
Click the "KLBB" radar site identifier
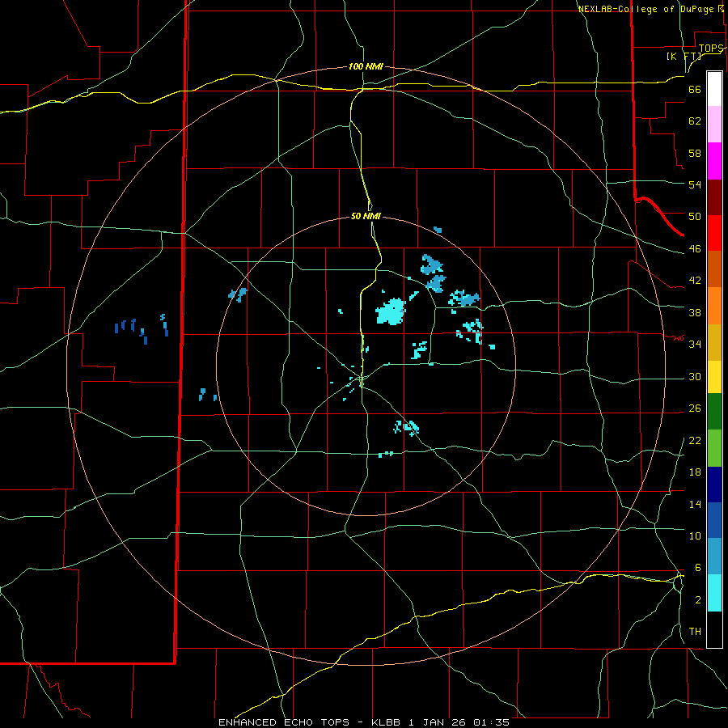pos(386,722)
